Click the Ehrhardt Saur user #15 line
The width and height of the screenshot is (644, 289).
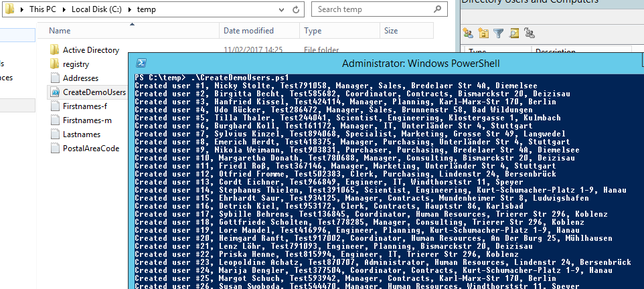click(x=362, y=198)
